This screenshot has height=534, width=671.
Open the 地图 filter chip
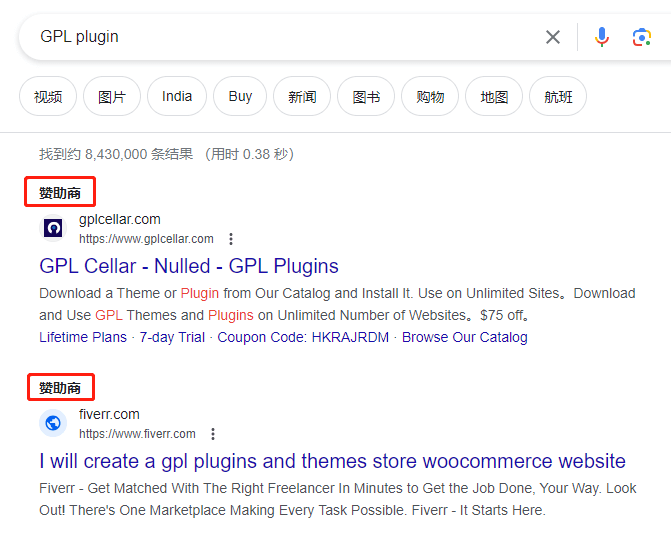[494, 97]
